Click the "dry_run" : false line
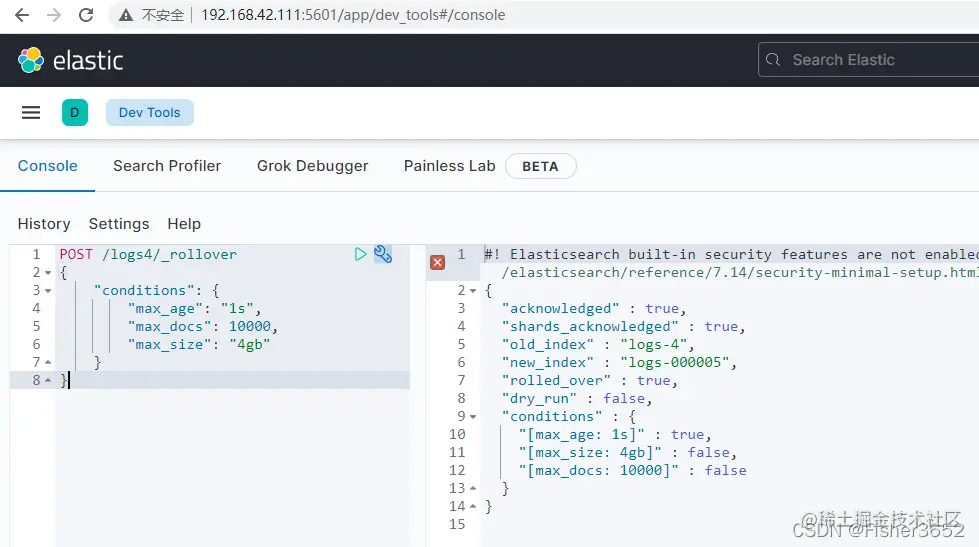The width and height of the screenshot is (979, 547). 578,398
